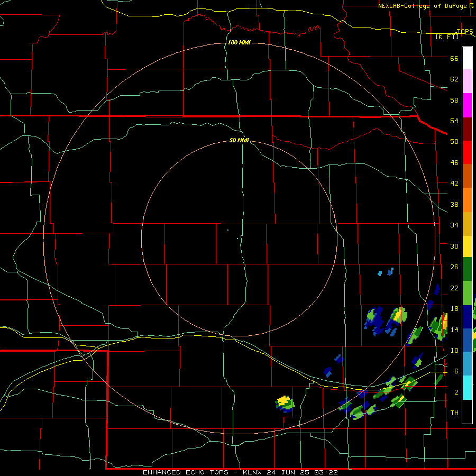
Task: Pick the dark orange legend swatch
Action: tap(467, 176)
